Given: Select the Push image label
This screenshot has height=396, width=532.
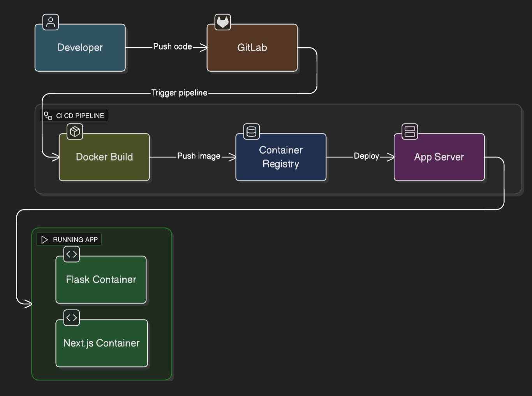Looking at the screenshot, I should tap(198, 156).
